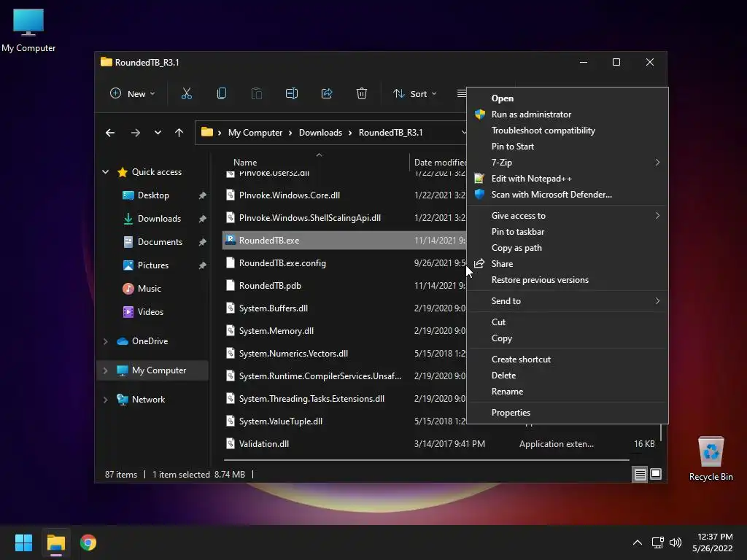Open the Windows Start button
The height and width of the screenshot is (560, 747).
click(24, 542)
